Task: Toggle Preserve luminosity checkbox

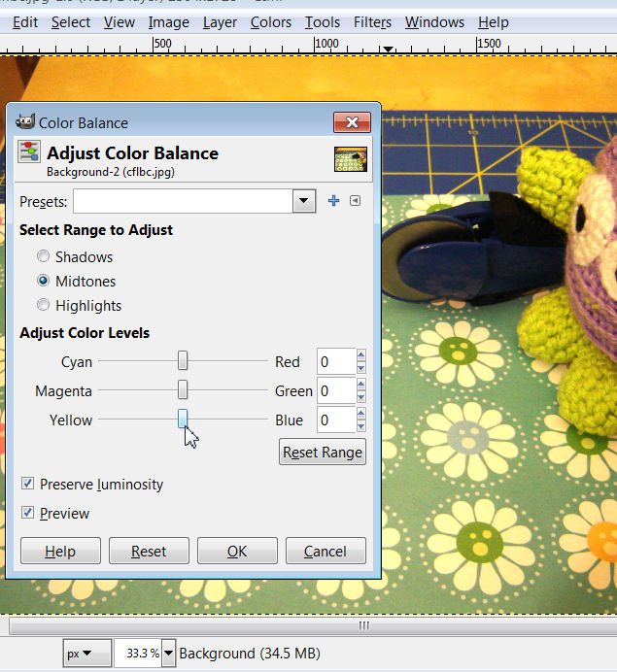Action: coord(28,484)
